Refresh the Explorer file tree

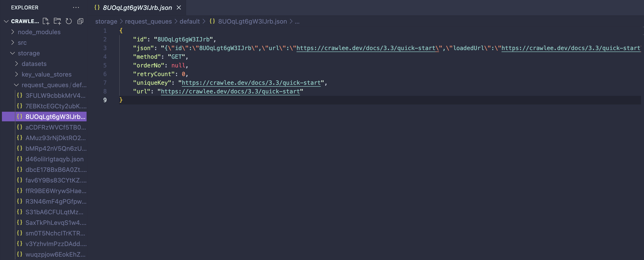[69, 21]
